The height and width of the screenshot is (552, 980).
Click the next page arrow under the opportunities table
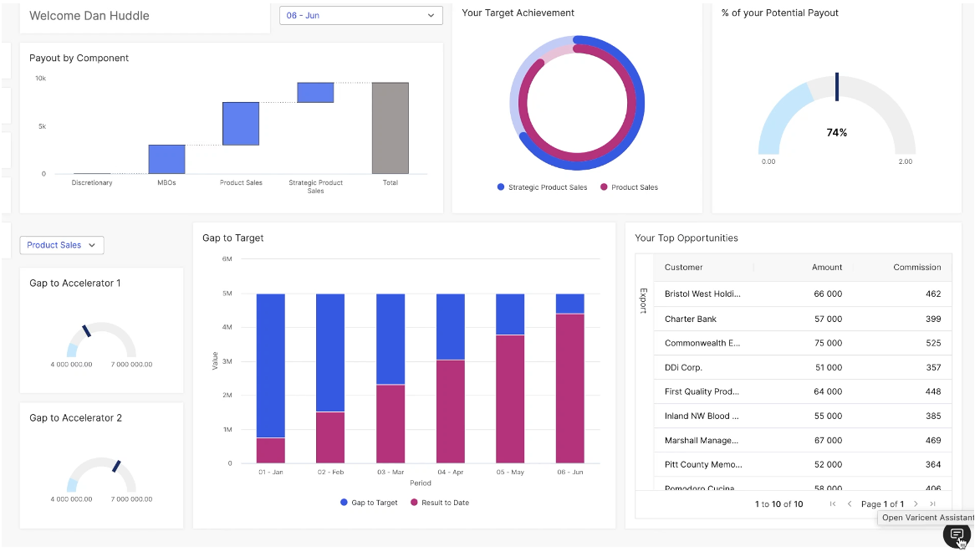pyautogui.click(x=916, y=503)
